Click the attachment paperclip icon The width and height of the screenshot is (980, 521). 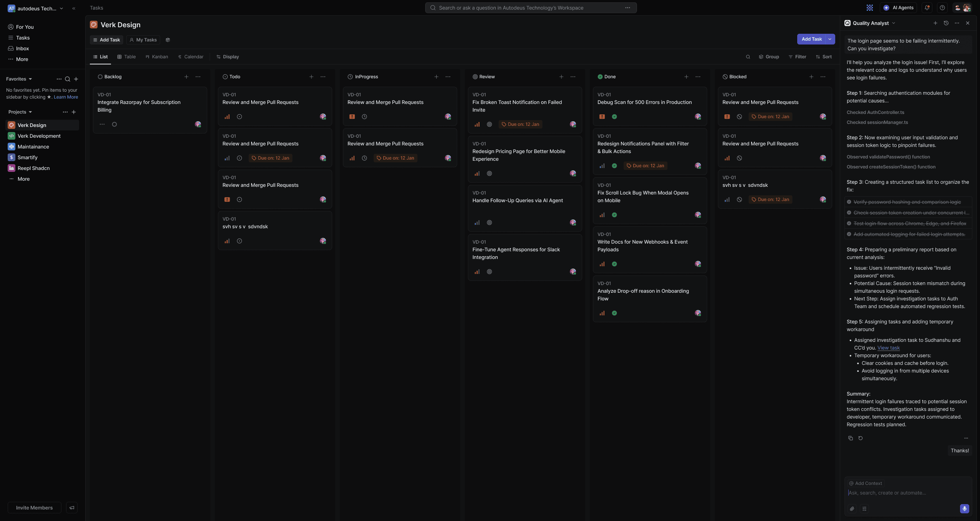(x=852, y=509)
